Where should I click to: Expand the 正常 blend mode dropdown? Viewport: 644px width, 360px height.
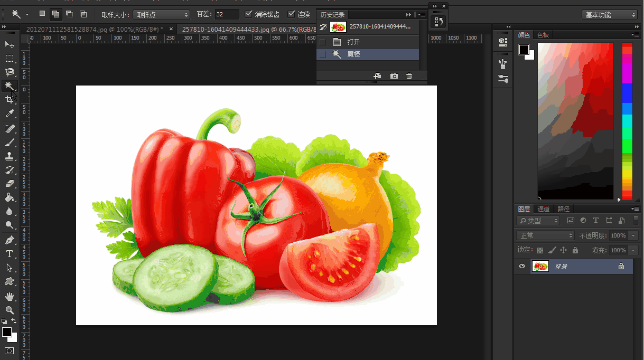coord(545,235)
